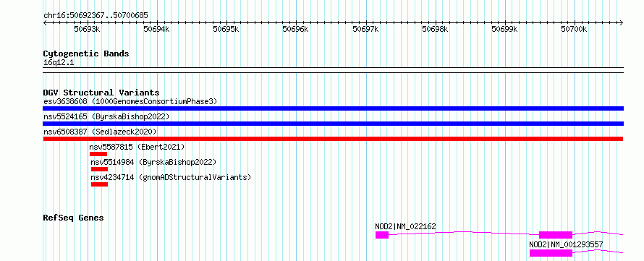The image size is (644, 261).
Task: Click the chr16:50692367..50700685 coordinate label
Action: coord(96,16)
